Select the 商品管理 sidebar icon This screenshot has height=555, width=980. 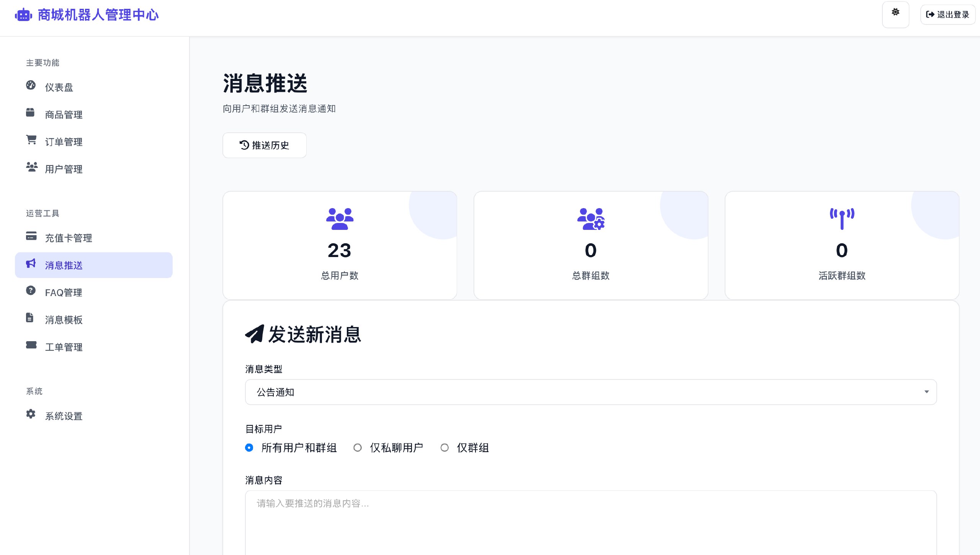tap(31, 114)
